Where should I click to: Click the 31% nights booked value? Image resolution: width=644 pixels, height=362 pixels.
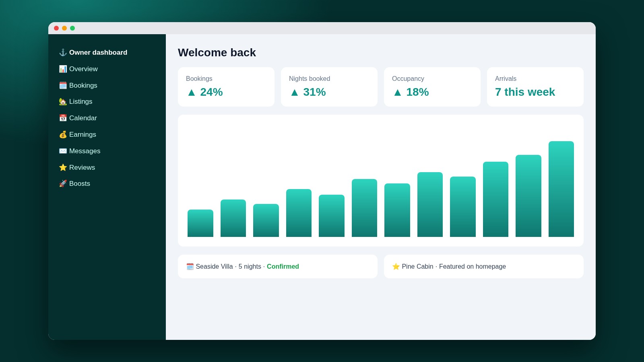click(x=314, y=92)
